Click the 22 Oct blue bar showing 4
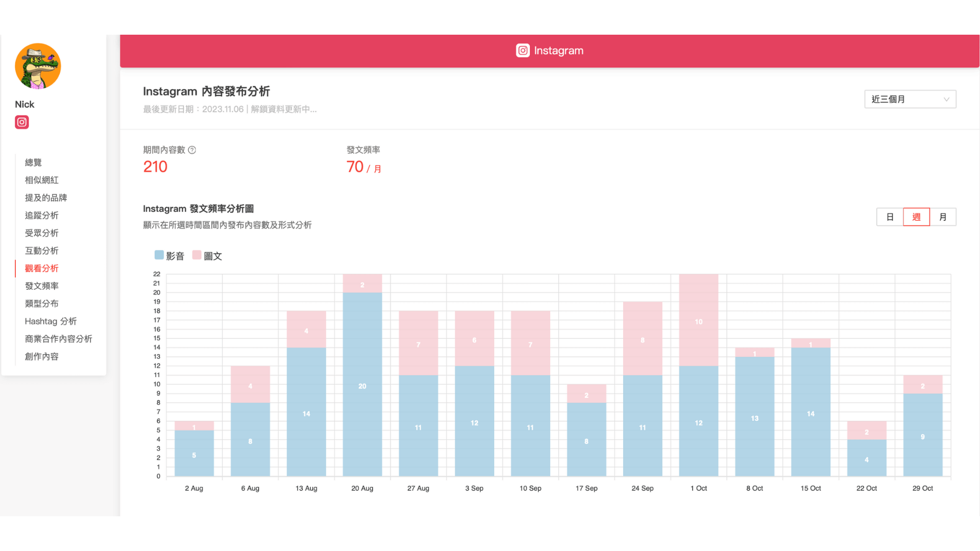The image size is (980, 551). coord(867,458)
